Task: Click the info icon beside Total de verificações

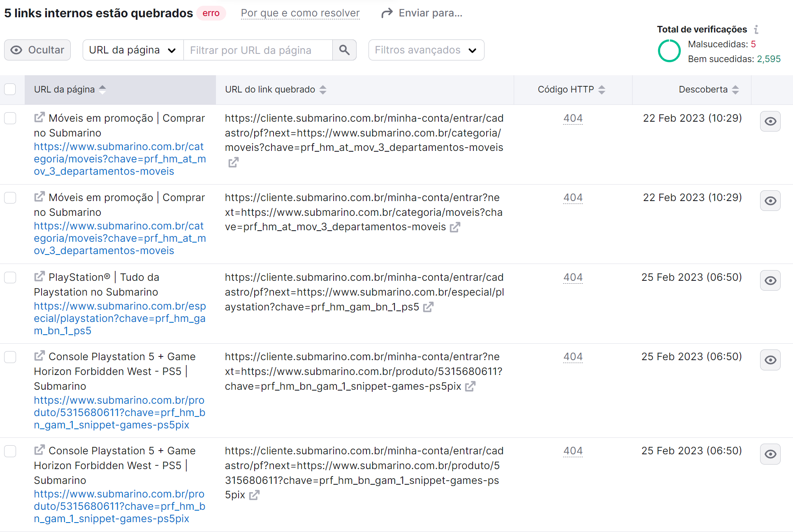Action: click(756, 30)
